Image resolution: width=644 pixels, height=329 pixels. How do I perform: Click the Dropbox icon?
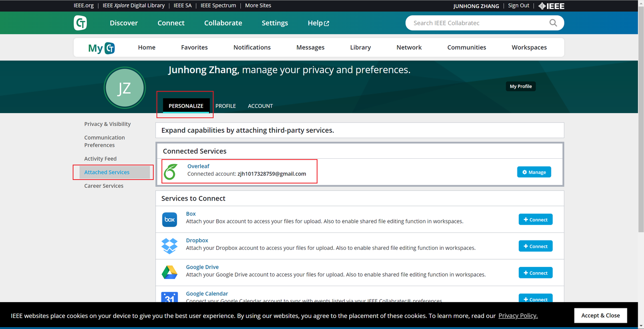pos(169,245)
